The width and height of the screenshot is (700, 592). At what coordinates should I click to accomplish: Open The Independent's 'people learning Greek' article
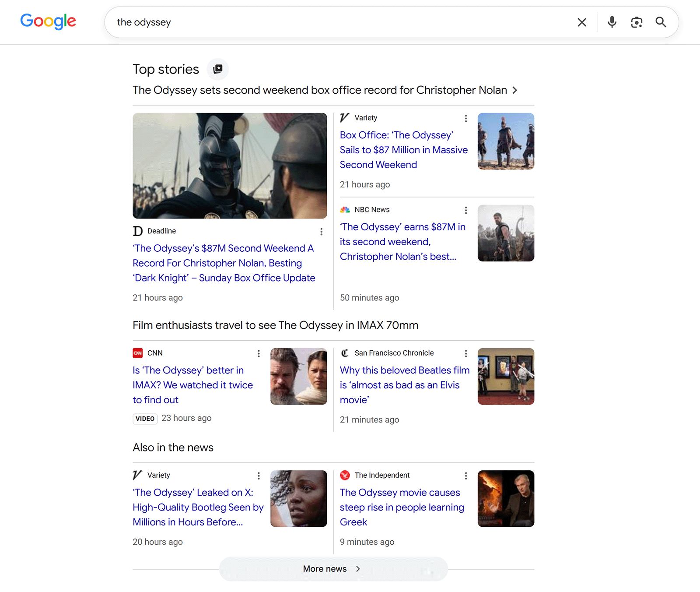(402, 507)
